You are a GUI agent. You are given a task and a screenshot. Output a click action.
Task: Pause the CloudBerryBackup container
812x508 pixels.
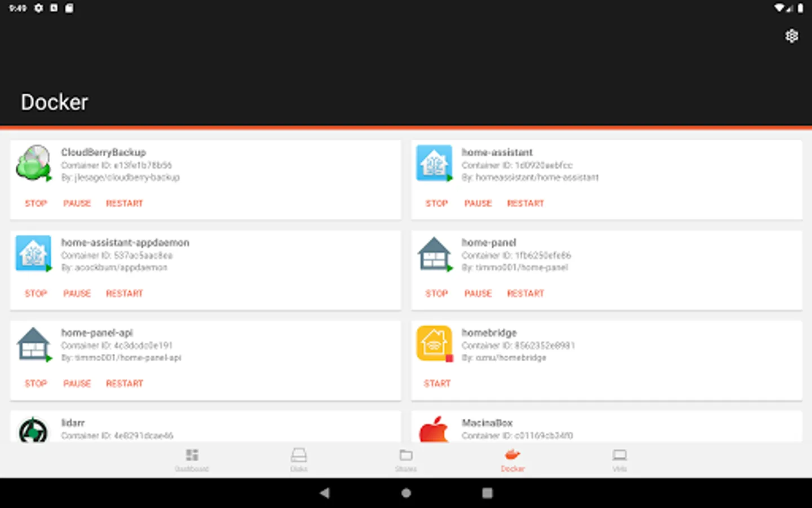point(77,203)
